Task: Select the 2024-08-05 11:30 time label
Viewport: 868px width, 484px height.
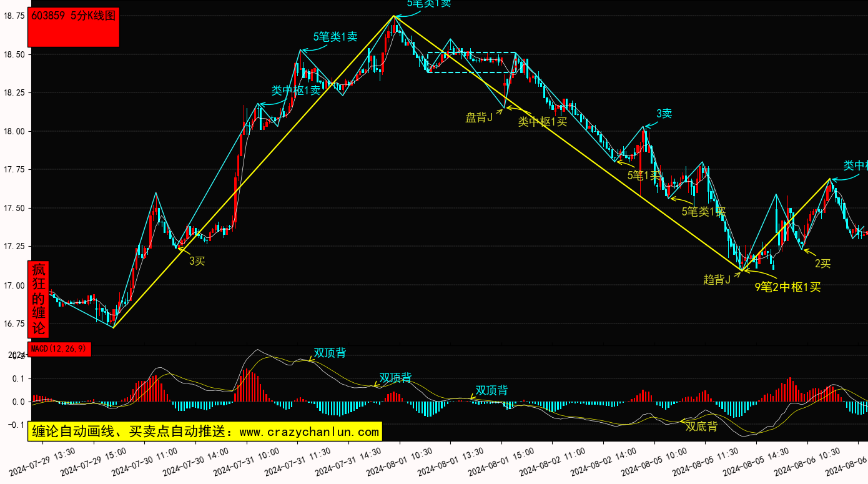Action: pyautogui.click(x=706, y=461)
